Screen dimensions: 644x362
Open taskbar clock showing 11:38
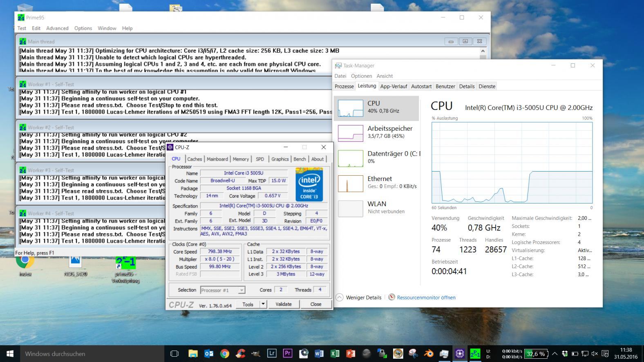pyautogui.click(x=626, y=353)
